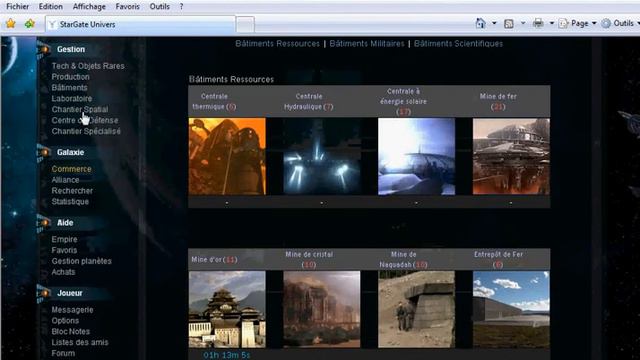Open the Chantier Spécialisé link
Viewport: 640px width, 360px height.
[86, 131]
